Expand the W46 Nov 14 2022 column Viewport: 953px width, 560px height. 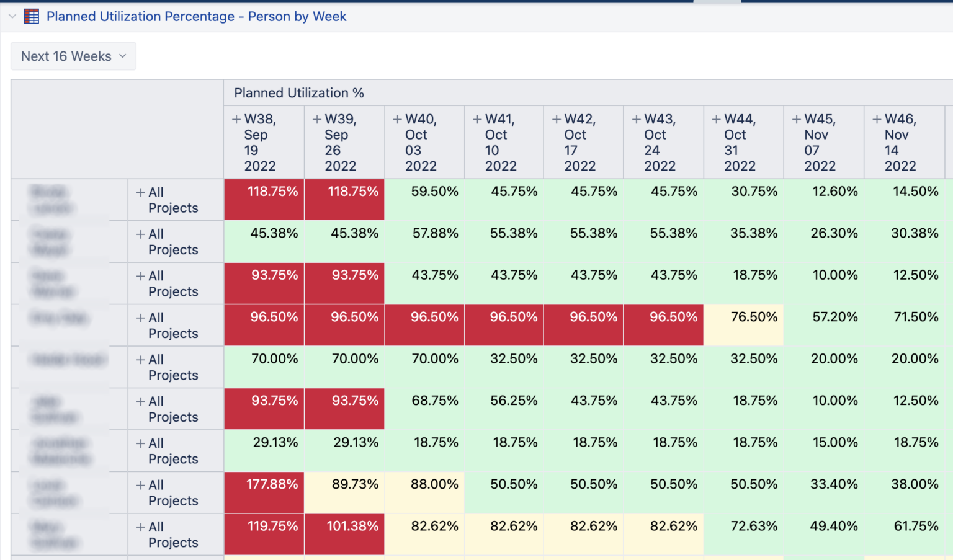click(x=875, y=118)
